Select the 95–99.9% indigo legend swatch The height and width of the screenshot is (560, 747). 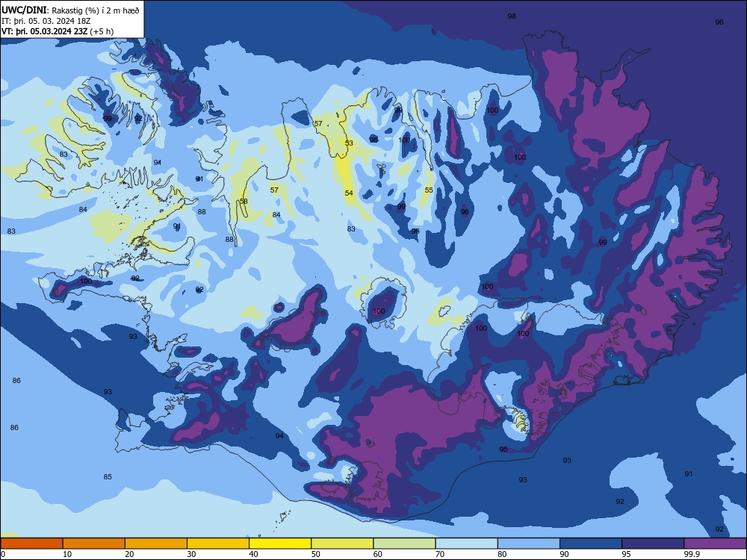click(x=653, y=544)
